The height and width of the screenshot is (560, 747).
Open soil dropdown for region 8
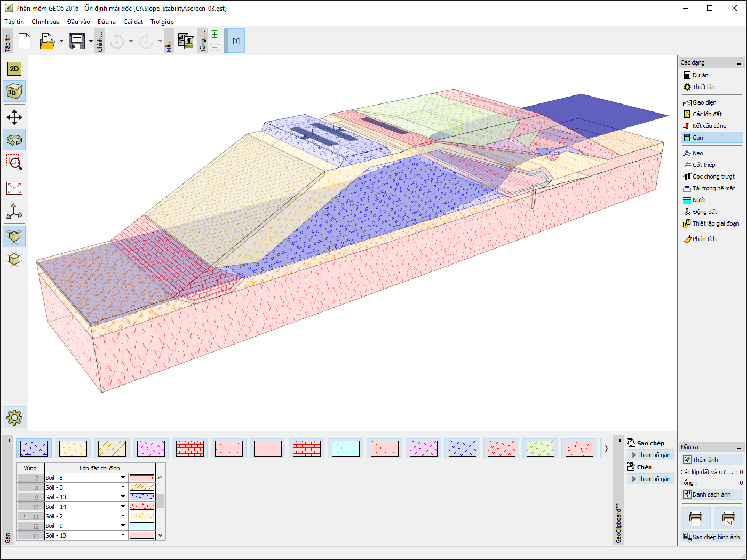pyautogui.click(x=123, y=487)
